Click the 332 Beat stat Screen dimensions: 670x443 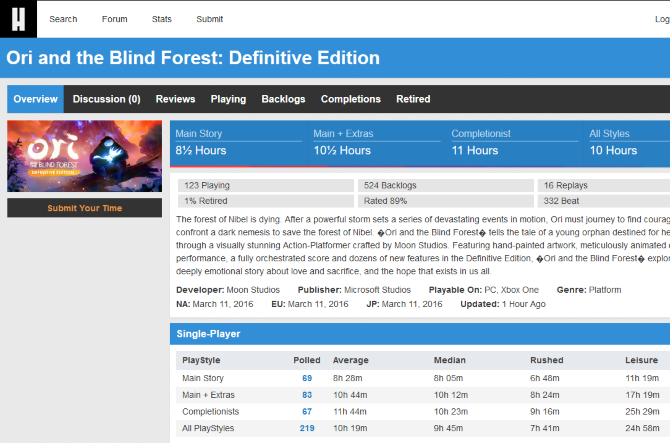pos(604,201)
